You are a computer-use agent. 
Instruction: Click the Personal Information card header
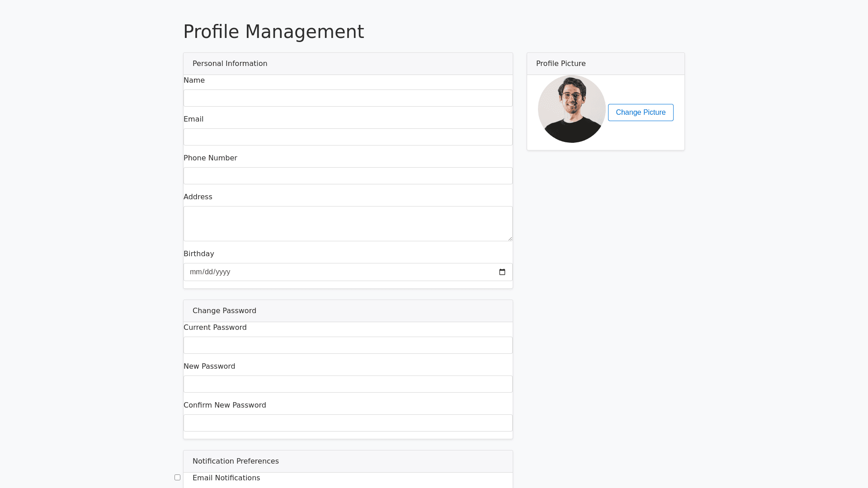230,64
